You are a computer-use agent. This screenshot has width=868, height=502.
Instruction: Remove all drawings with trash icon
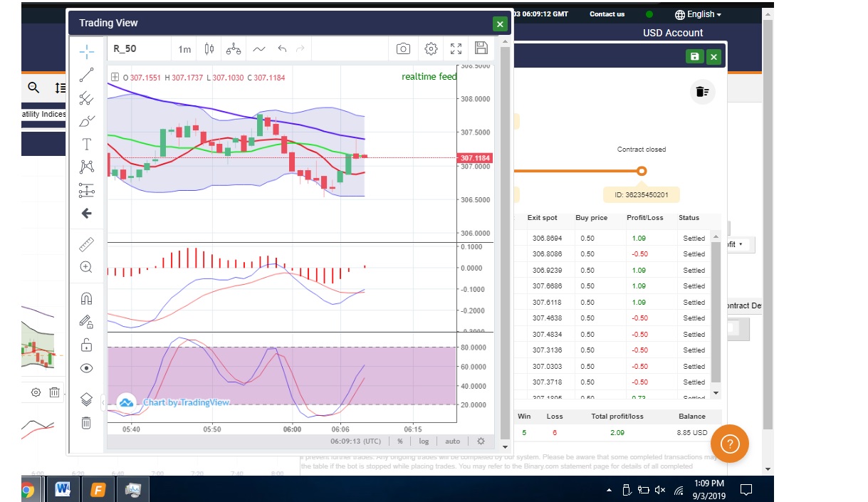click(x=86, y=423)
